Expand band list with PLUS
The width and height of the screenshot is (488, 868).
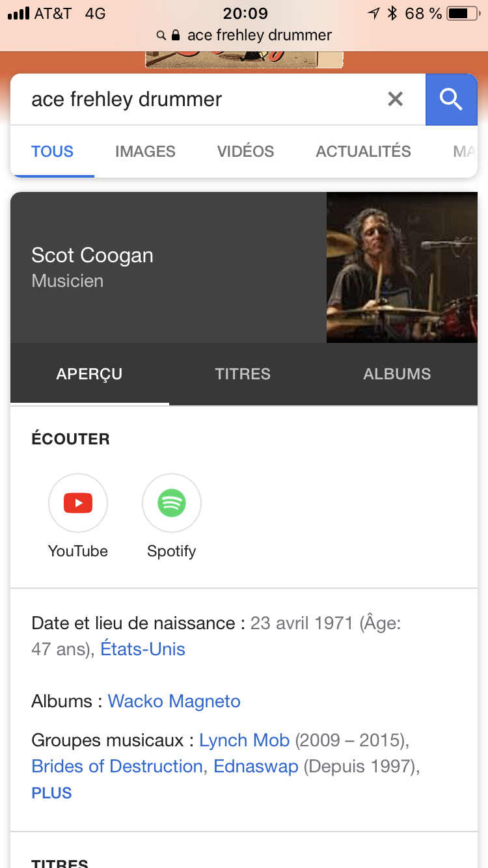51,793
